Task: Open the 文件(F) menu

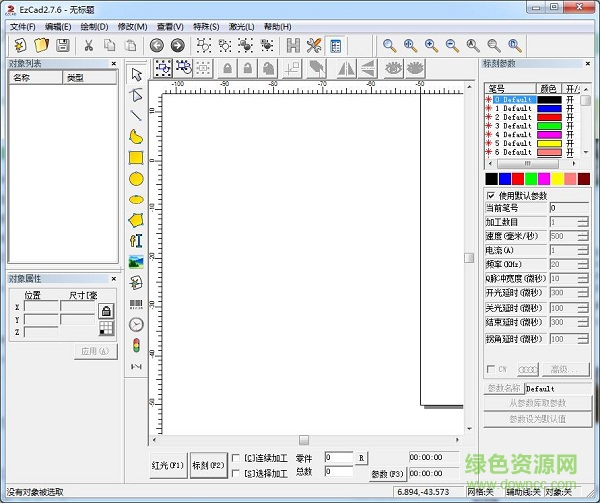Action: tap(22, 26)
